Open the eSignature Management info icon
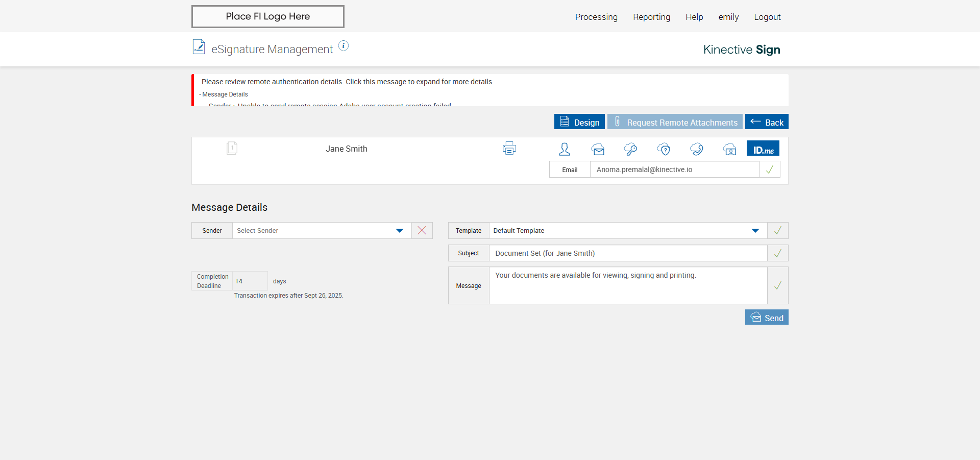The height and width of the screenshot is (460, 980). 344,46
